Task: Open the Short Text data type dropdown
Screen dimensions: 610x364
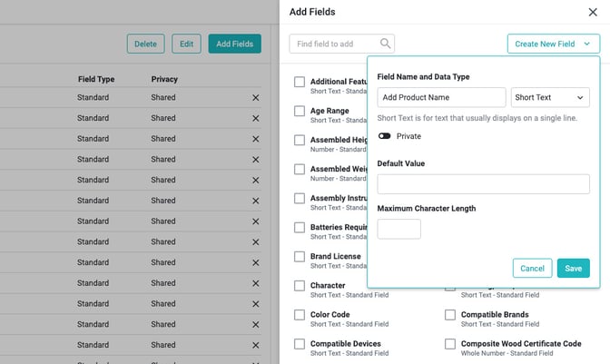Action: [550, 97]
